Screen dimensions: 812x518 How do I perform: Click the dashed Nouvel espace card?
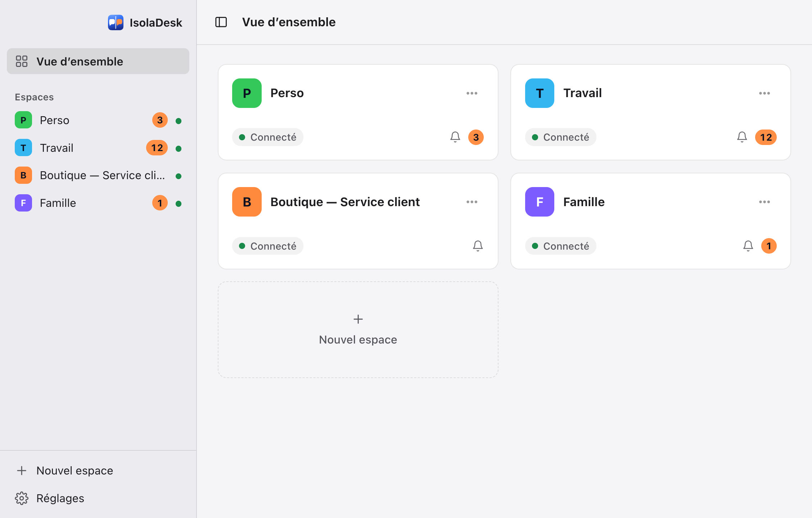358,330
